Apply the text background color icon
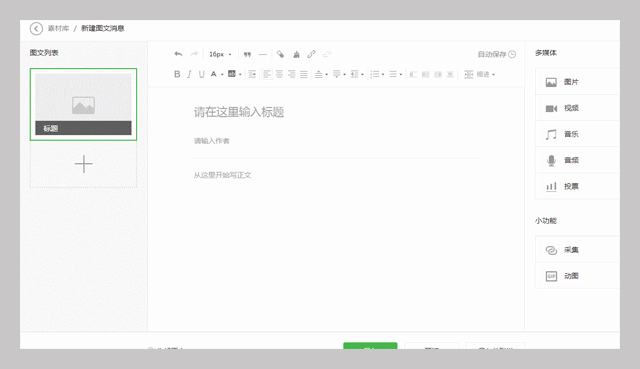 click(231, 74)
